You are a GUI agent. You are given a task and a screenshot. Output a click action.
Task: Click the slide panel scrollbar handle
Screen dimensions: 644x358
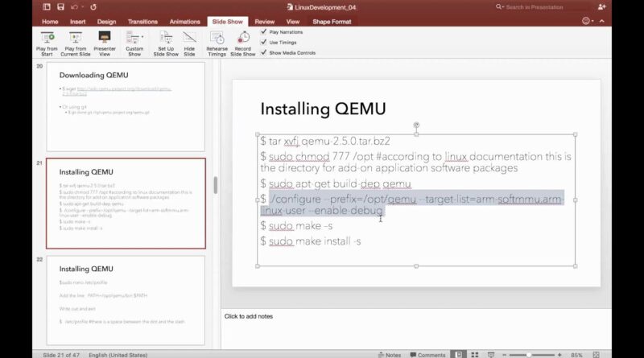click(x=215, y=185)
